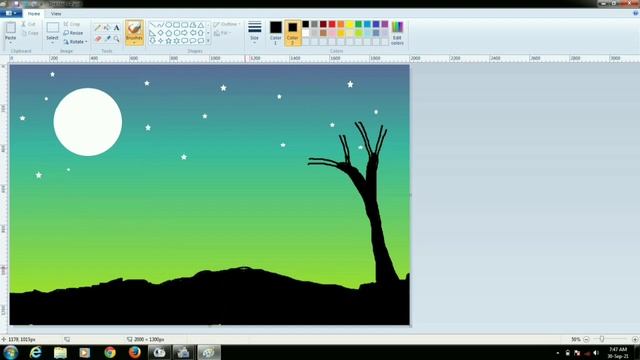
Task: Select the Pencil tool
Action: click(x=98, y=28)
